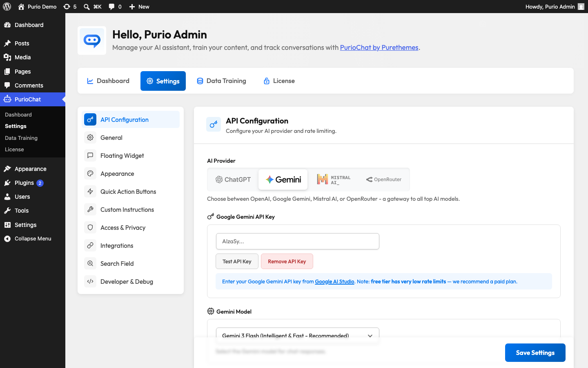This screenshot has height=368, width=588.
Task: Click the Custom Instructions wrench icon
Action: point(90,209)
